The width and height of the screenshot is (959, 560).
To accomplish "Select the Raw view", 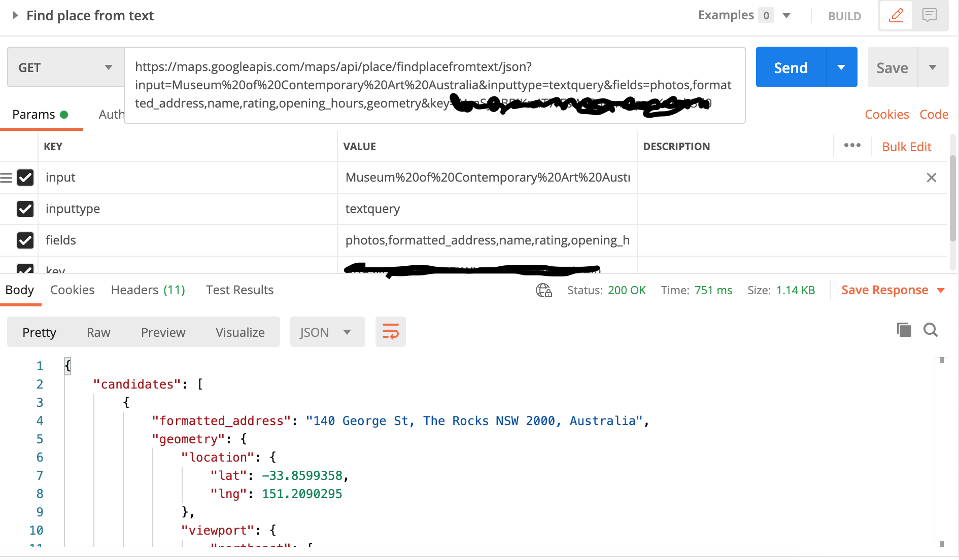I will (x=98, y=332).
